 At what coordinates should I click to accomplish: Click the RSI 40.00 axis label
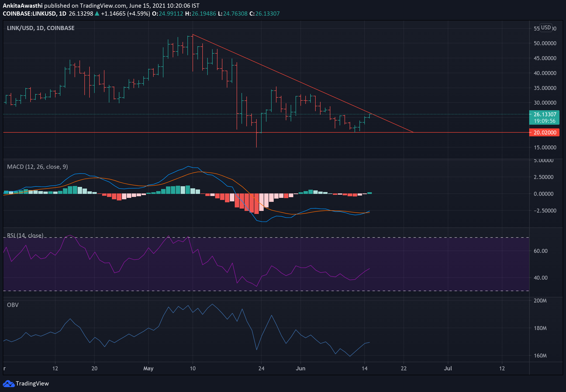click(x=540, y=278)
